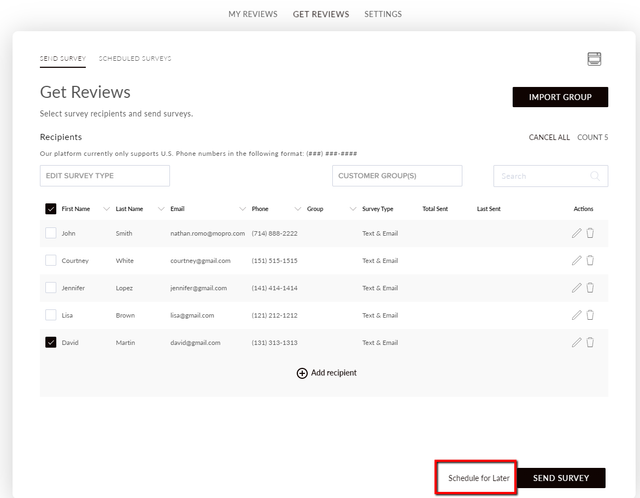
Task: Uncheck David Martin's checkbox
Action: coord(51,342)
